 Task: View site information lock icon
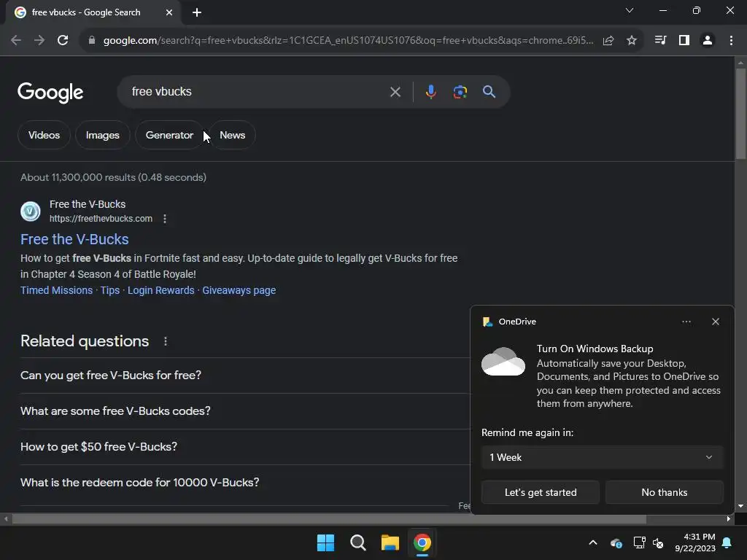pos(92,41)
